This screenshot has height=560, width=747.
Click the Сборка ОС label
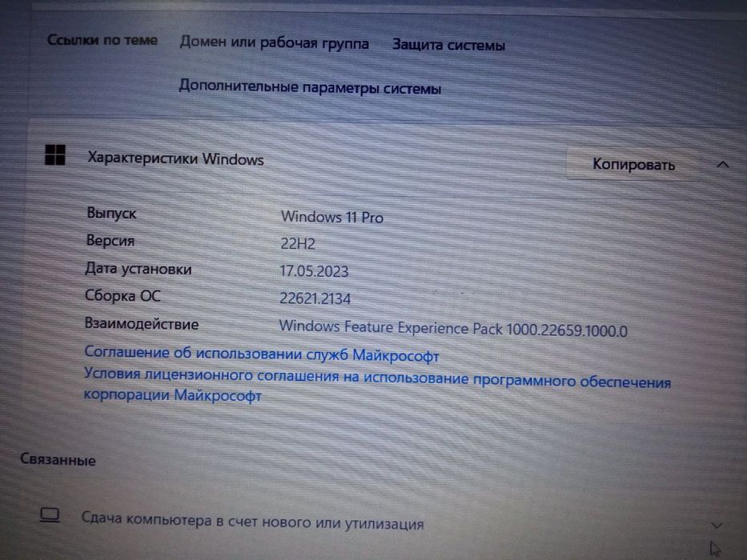click(x=122, y=296)
